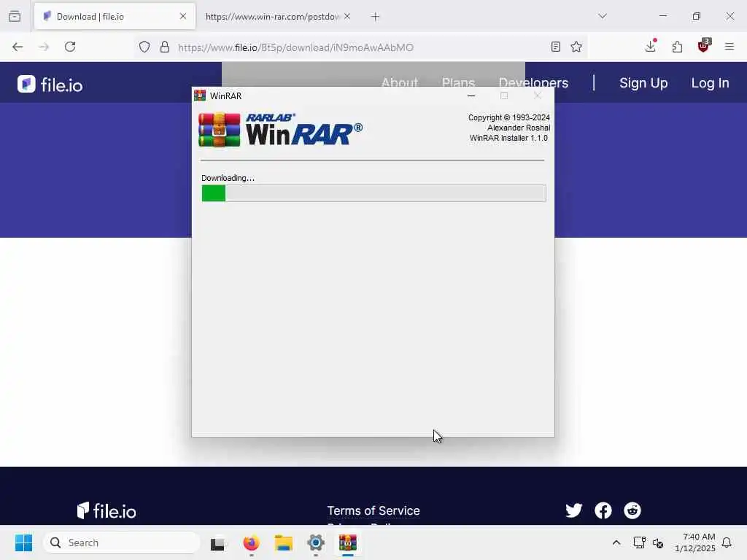The height and width of the screenshot is (560, 747).
Task: Open the Windows Start menu
Action: [x=24, y=542]
